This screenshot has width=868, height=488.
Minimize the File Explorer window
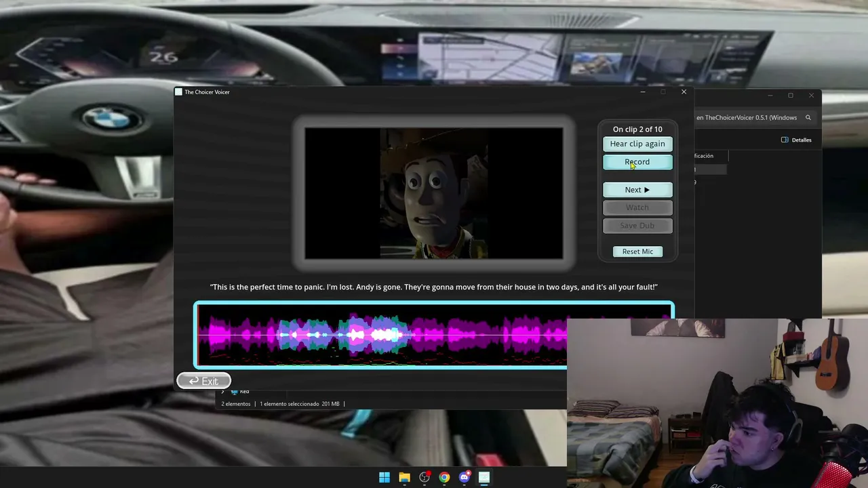click(x=770, y=96)
